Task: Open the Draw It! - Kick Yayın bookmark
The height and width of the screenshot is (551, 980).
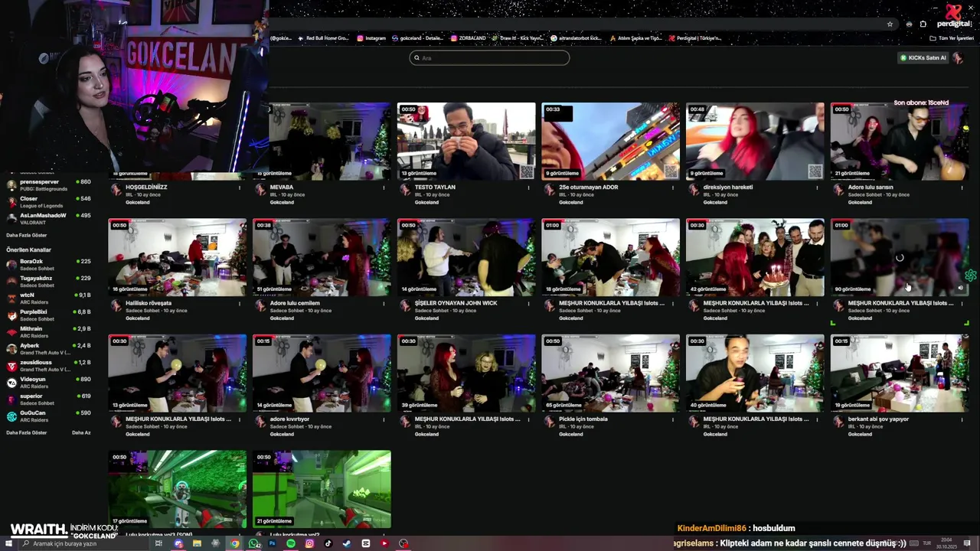Action: pyautogui.click(x=518, y=38)
